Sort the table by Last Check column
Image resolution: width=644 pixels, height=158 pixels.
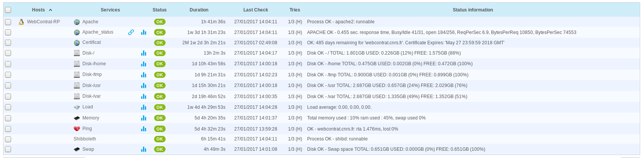256,10
